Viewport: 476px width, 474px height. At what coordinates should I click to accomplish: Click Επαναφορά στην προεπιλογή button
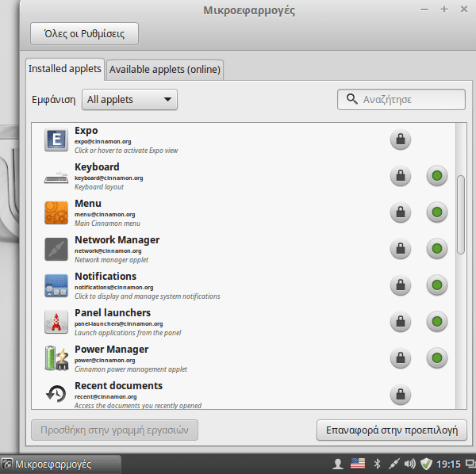pyautogui.click(x=392, y=430)
